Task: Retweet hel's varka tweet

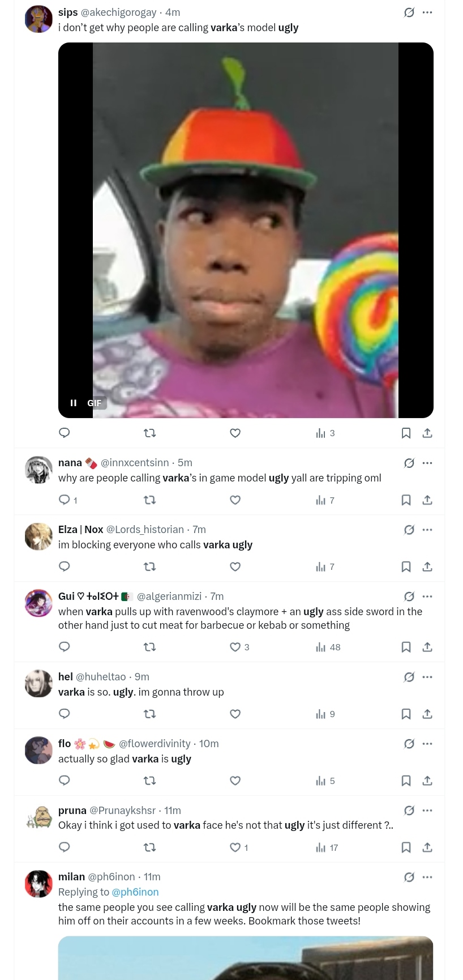Action: click(x=150, y=714)
